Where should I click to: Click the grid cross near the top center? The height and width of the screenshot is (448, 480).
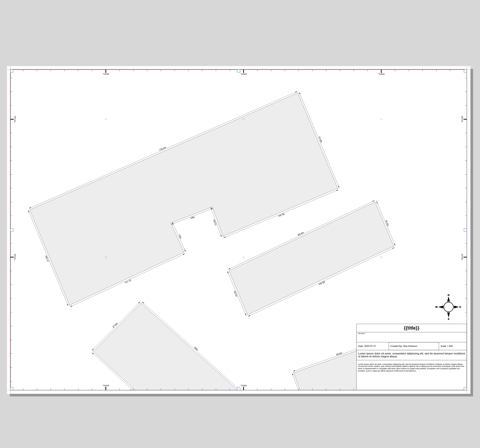pyautogui.click(x=243, y=119)
